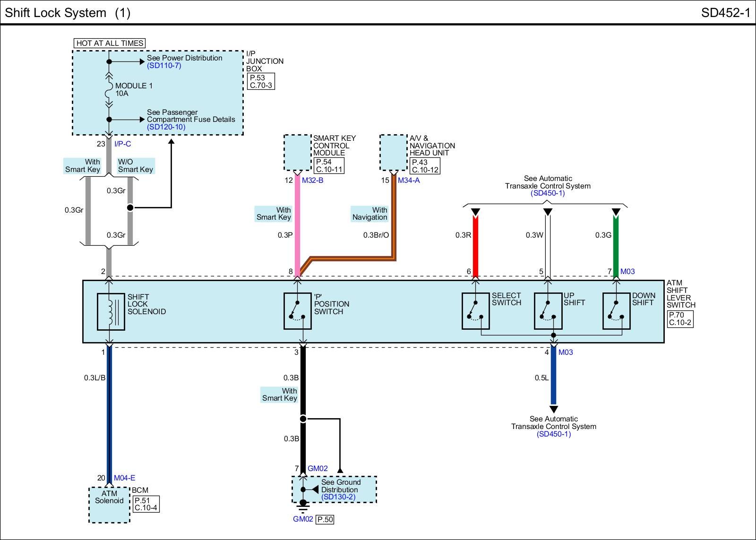Click the M32-B connector label
This screenshot has height=540, width=756.
(x=312, y=180)
